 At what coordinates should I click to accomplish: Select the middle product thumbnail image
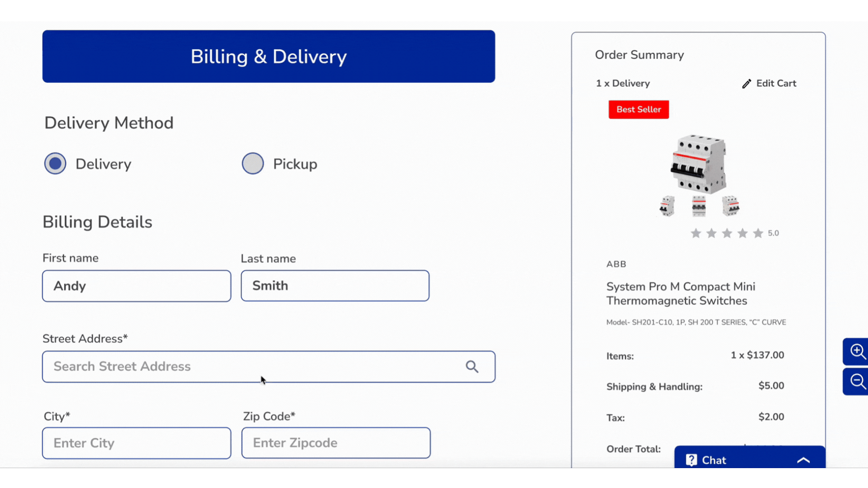pos(698,206)
